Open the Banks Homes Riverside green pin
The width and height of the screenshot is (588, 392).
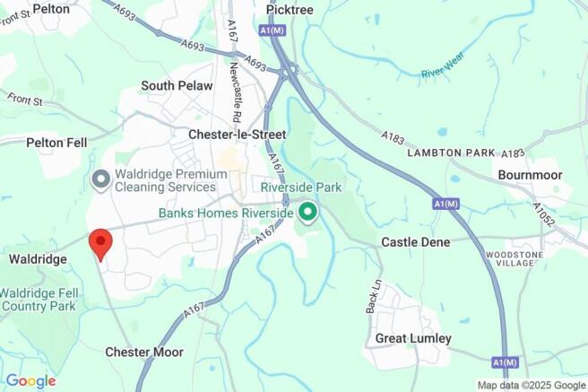(307, 213)
